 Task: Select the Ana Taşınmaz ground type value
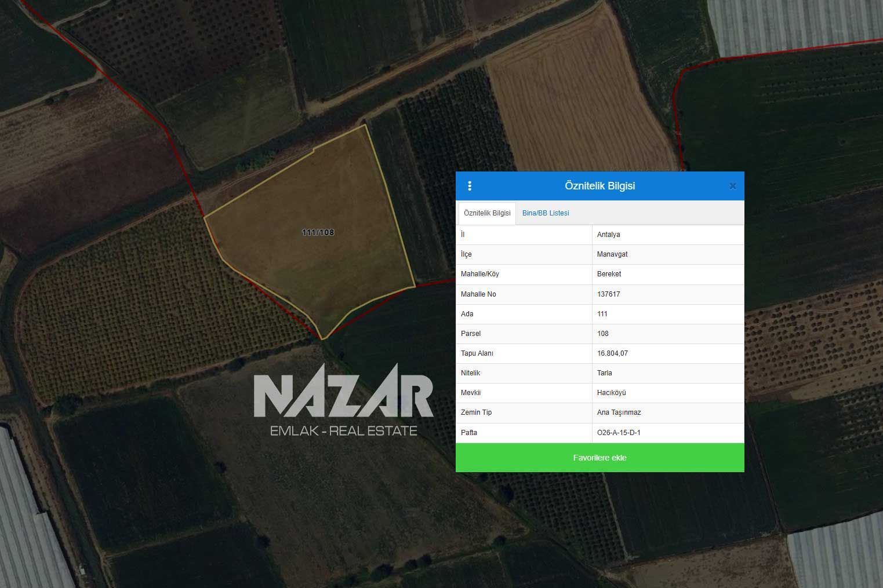point(619,412)
